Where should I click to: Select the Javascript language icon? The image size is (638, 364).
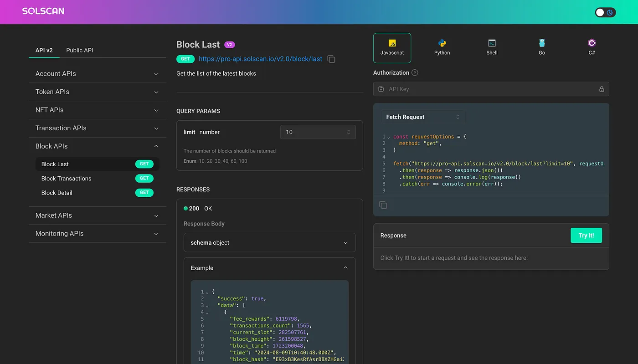pyautogui.click(x=392, y=47)
